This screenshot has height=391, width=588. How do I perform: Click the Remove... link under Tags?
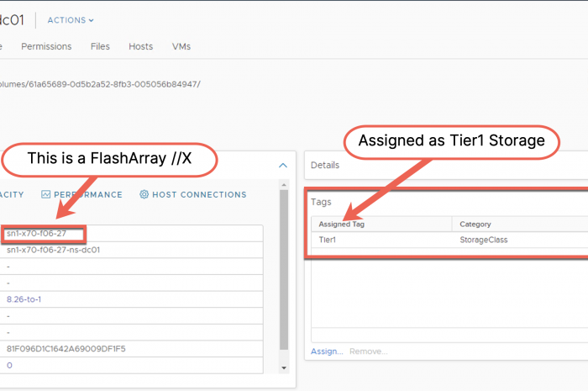[368, 351]
